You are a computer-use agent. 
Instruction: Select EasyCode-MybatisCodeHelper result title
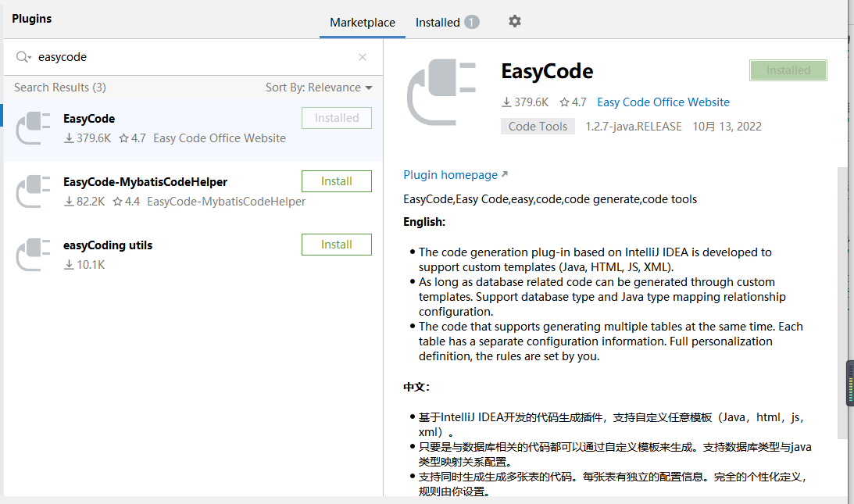pyautogui.click(x=145, y=182)
